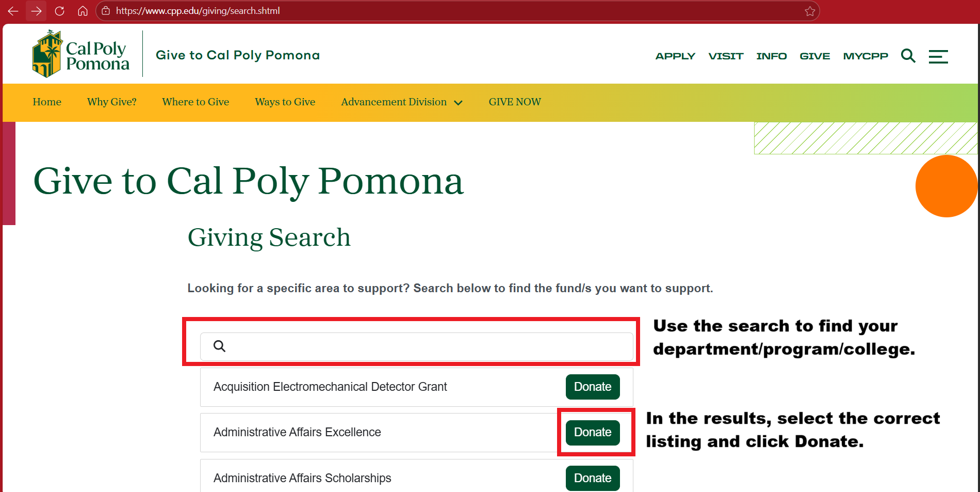Click the browser back arrow

13,11
